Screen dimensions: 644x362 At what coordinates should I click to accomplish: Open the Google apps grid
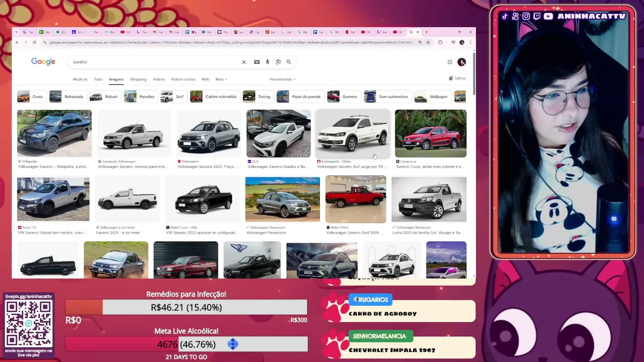point(450,62)
